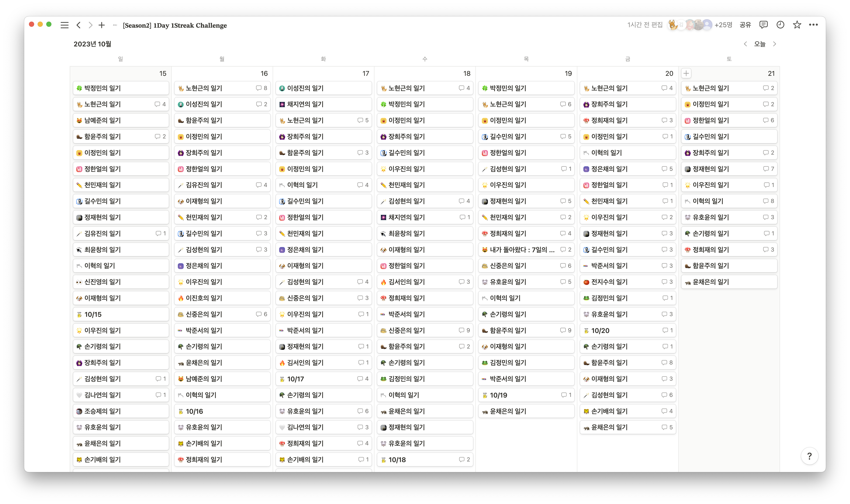The image size is (850, 504).
Task: Click the 공유 share button
Action: tap(745, 25)
